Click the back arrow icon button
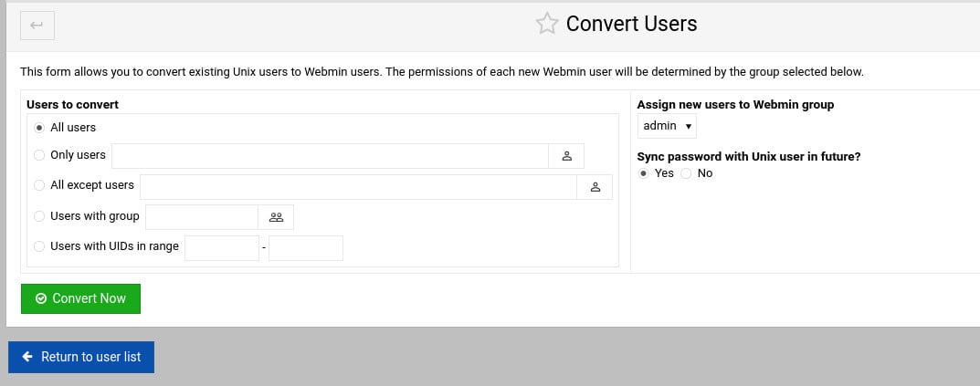 coord(37,26)
